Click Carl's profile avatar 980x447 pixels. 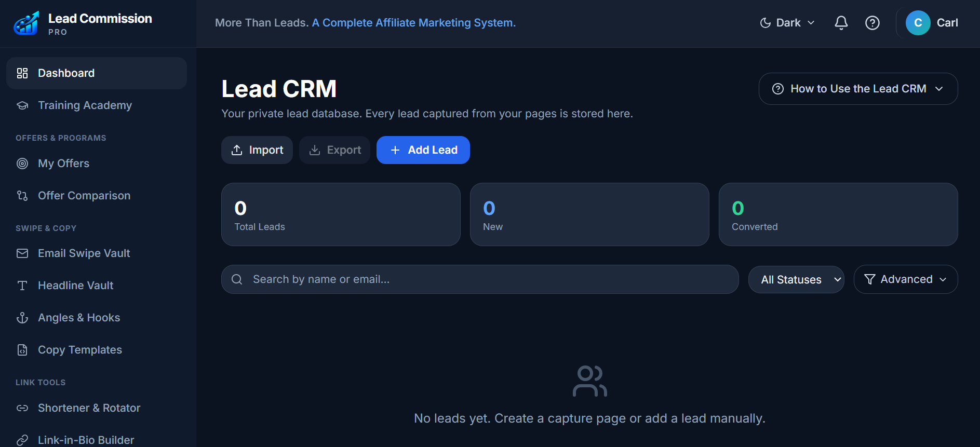pos(918,23)
